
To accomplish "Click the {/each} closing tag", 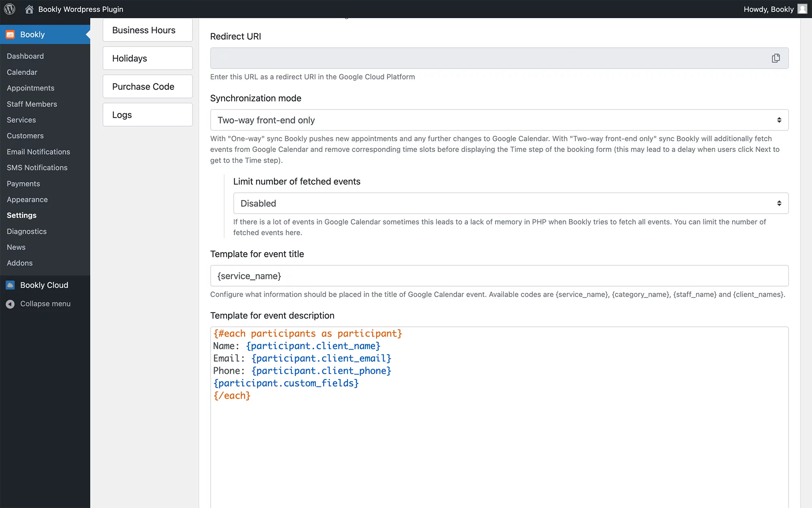I will coord(232,396).
